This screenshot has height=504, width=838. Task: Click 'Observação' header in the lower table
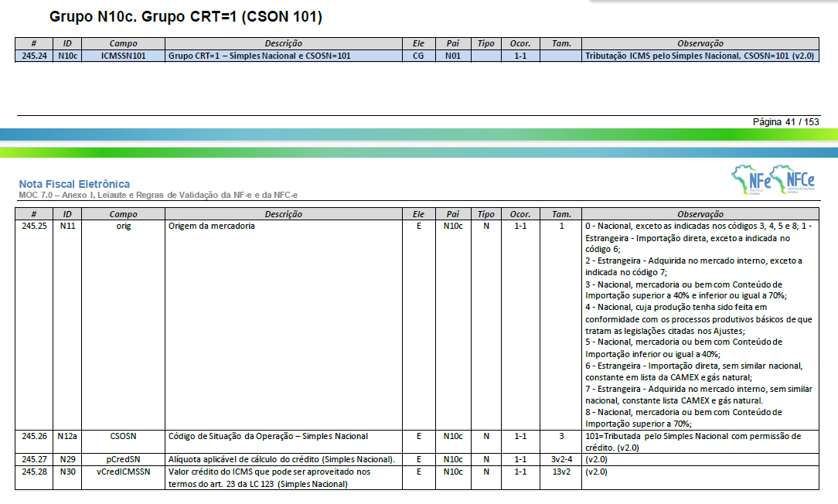coord(700,214)
